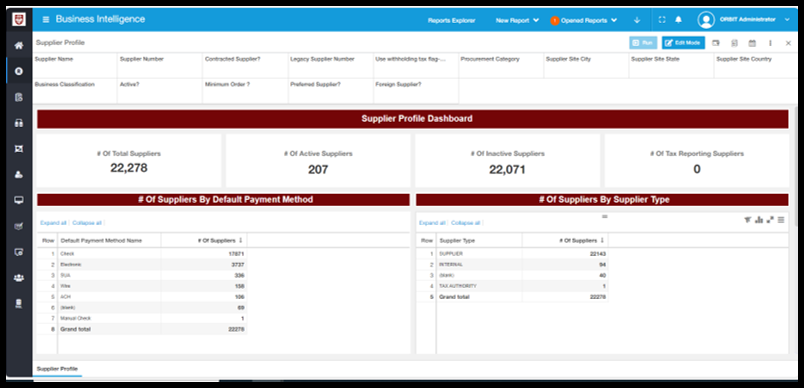Open the notifications bell icon
Viewport: 804px width, 388px height.
coord(678,20)
